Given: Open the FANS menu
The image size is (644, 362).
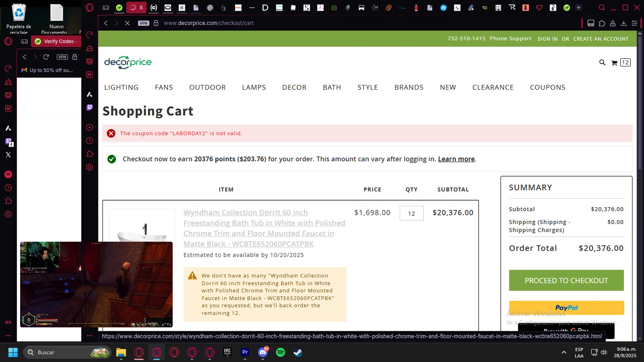Looking at the screenshot, I should 164,87.
